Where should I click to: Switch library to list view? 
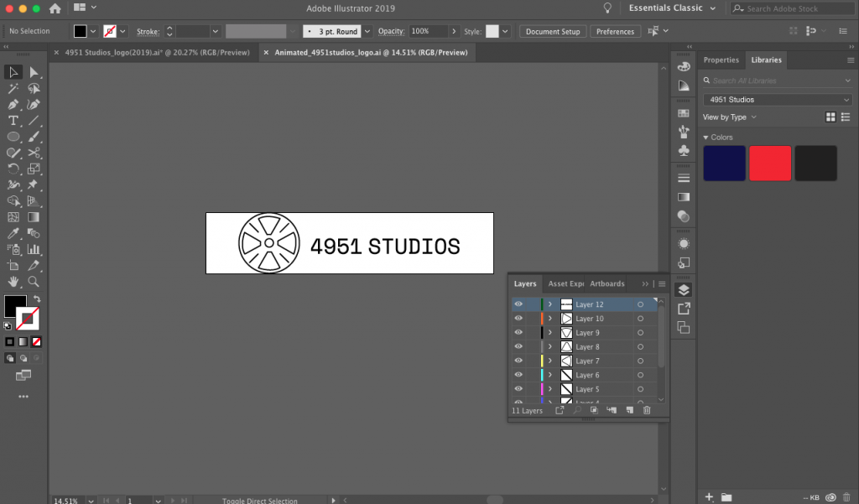pyautogui.click(x=846, y=117)
